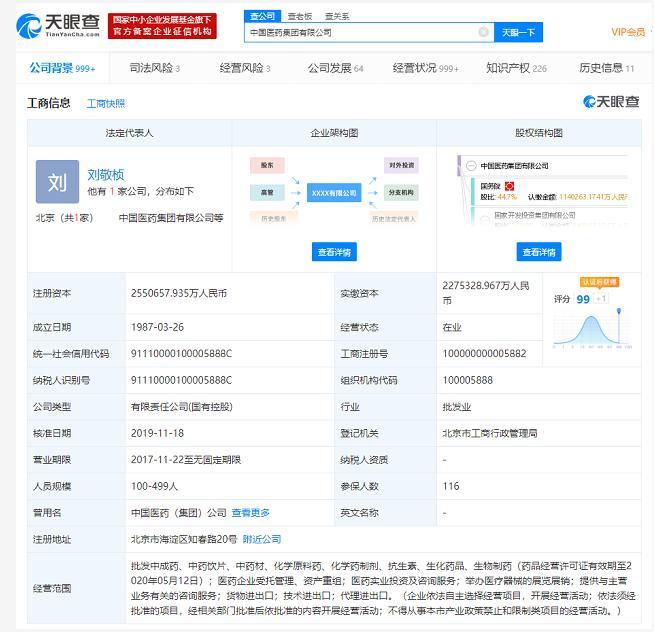Screen dimensions: 654x632
Task: Open the VIP会员 link
Action: pyautogui.click(x=628, y=32)
